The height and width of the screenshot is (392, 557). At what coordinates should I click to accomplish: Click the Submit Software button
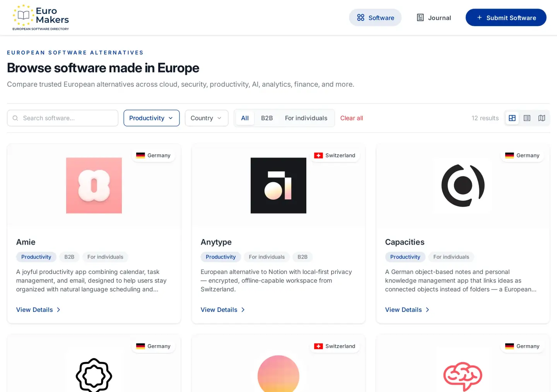(506, 18)
